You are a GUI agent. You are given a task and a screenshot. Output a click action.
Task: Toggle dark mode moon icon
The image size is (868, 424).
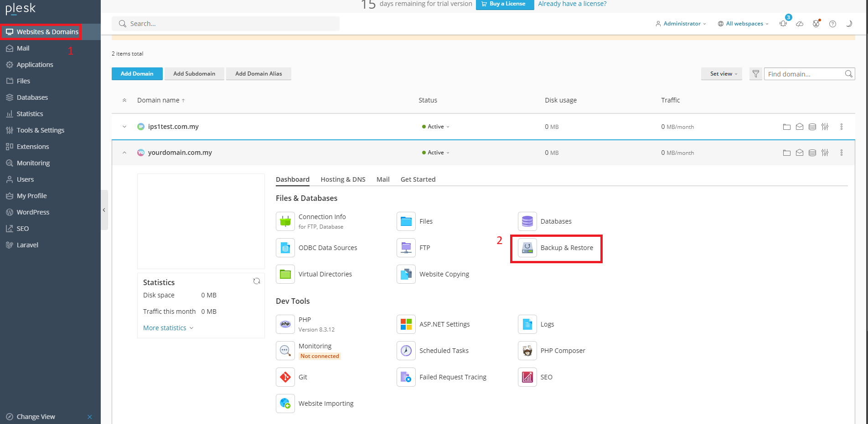point(849,24)
